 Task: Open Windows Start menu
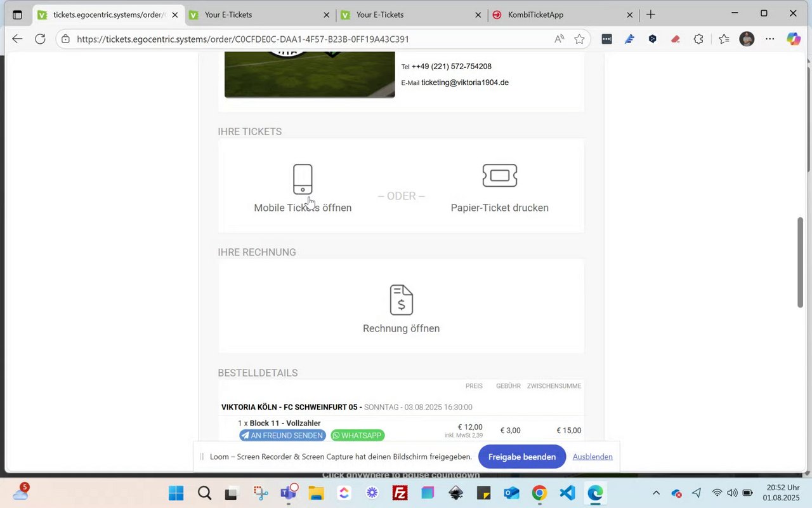pyautogui.click(x=176, y=493)
